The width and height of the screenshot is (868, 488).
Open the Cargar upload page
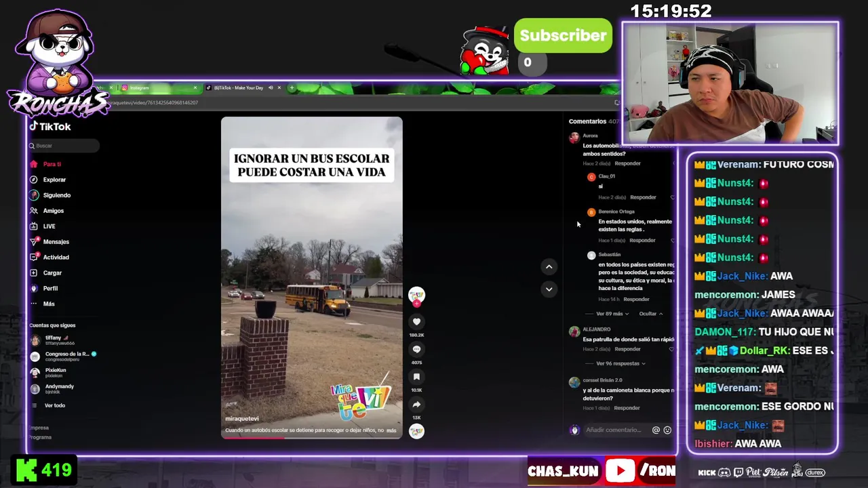45,273
